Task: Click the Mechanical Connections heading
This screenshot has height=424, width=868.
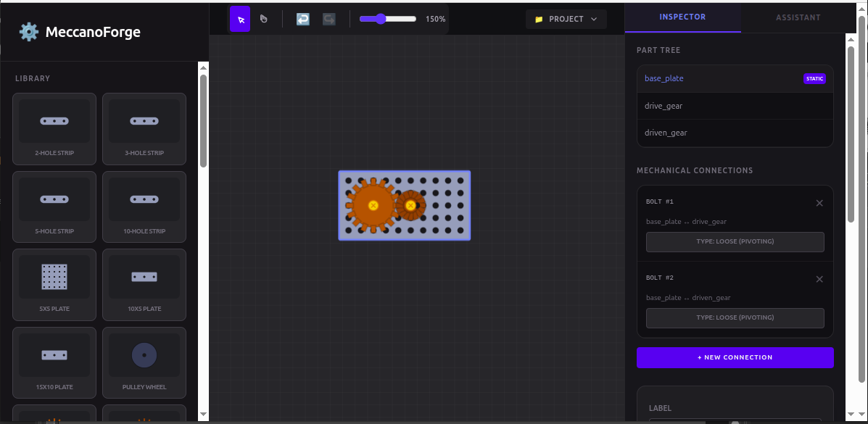Action: [x=695, y=170]
